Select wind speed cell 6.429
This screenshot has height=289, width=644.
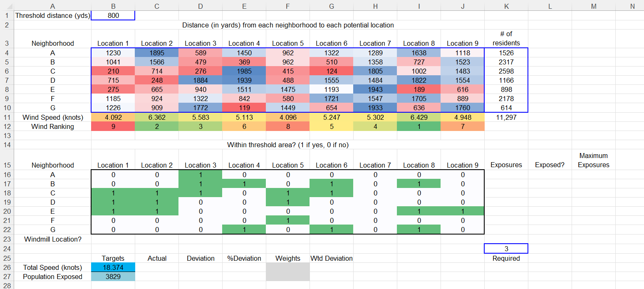click(419, 117)
